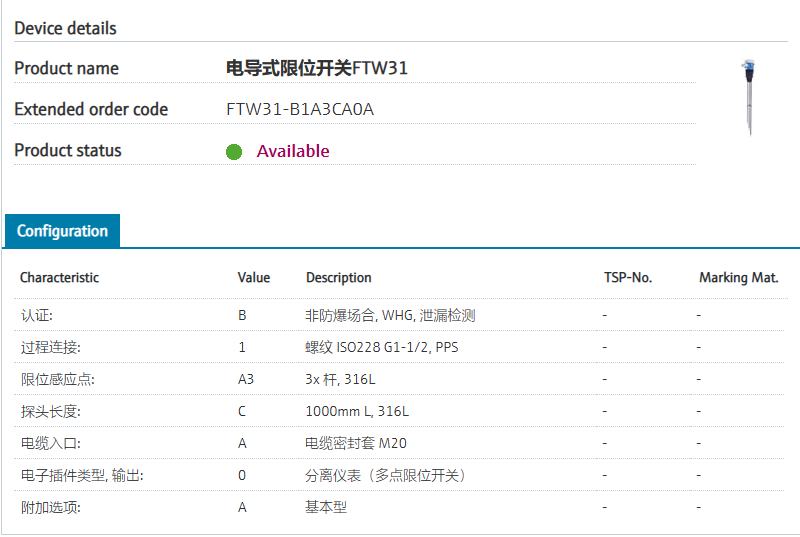Image resolution: width=800 pixels, height=537 pixels.
Task: Switch to the Configuration tab
Action: [62, 231]
